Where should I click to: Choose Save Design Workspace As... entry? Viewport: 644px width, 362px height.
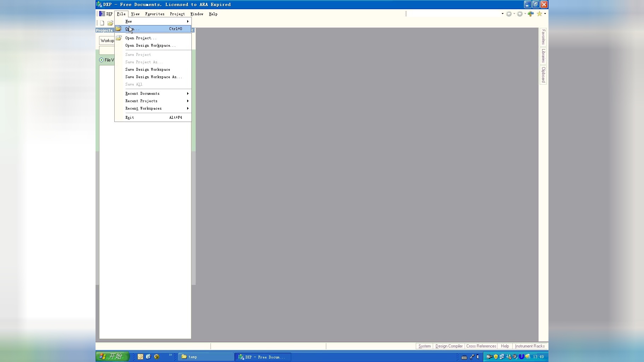tap(153, 77)
